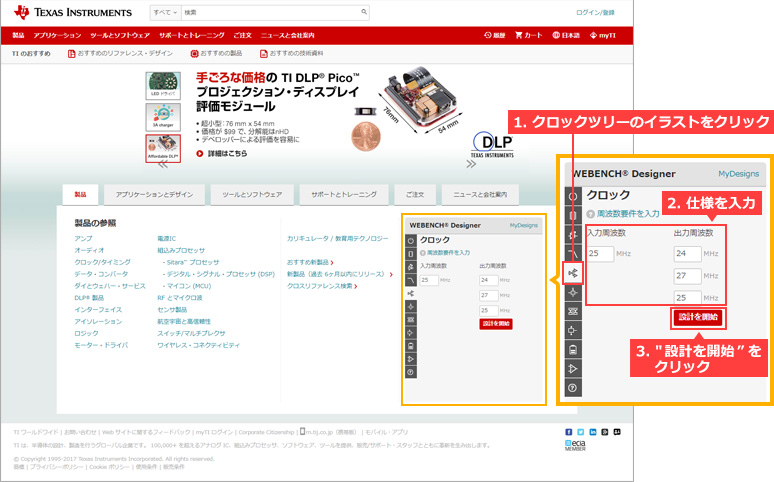Select power icon in small WEBENCH sidebar

pos(411,241)
